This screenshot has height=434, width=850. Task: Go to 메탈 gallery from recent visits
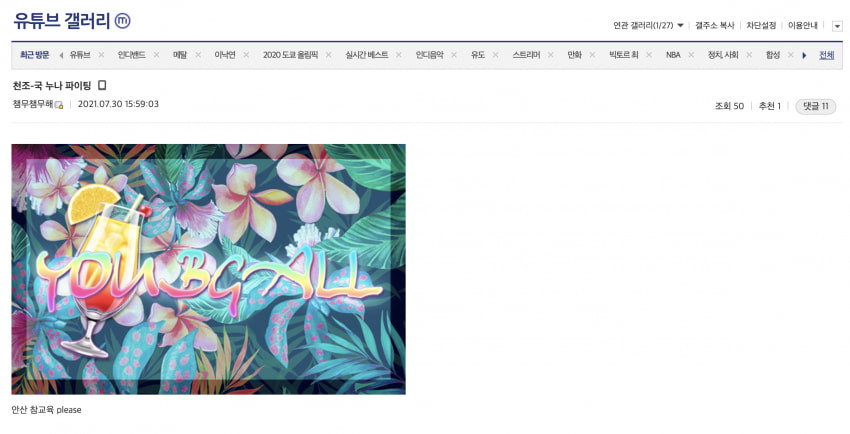point(180,55)
